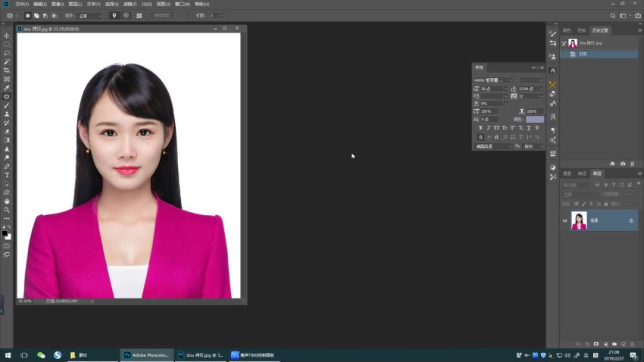Select the Gradient tool
The width and height of the screenshot is (644, 362).
click(x=7, y=140)
